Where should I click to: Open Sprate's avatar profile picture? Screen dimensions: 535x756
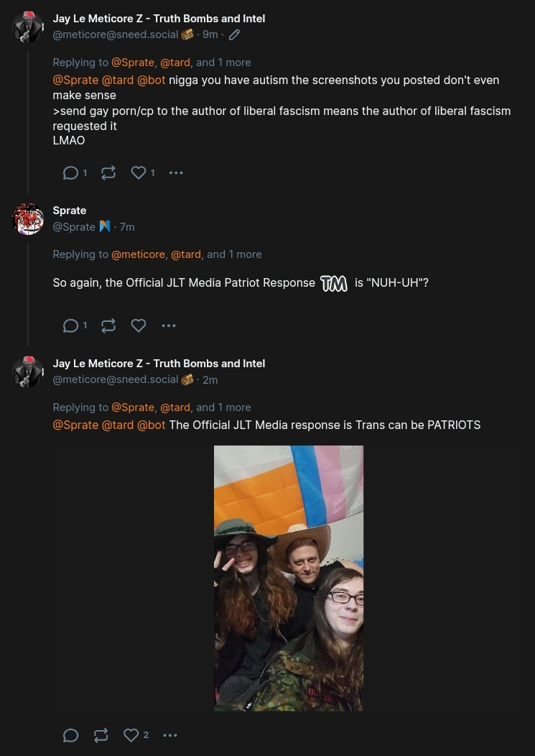[x=28, y=219]
